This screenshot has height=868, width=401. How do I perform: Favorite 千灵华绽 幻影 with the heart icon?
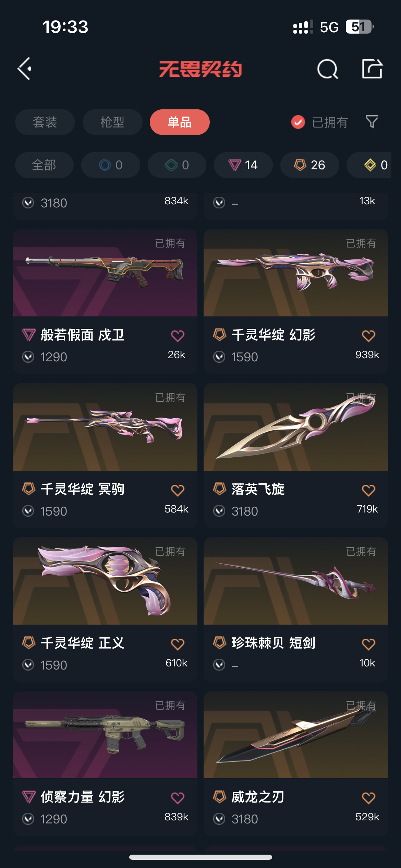click(x=368, y=336)
